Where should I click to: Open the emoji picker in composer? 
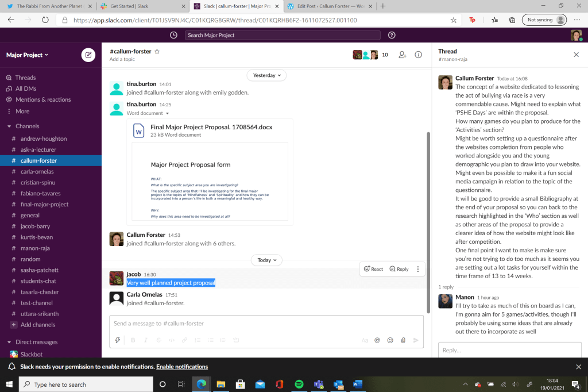390,340
